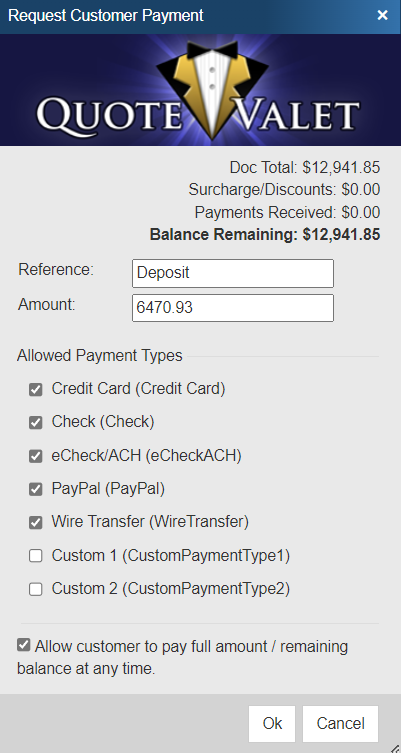Image resolution: width=401 pixels, height=753 pixels.
Task: Confirm the payment request with Ok
Action: click(272, 724)
